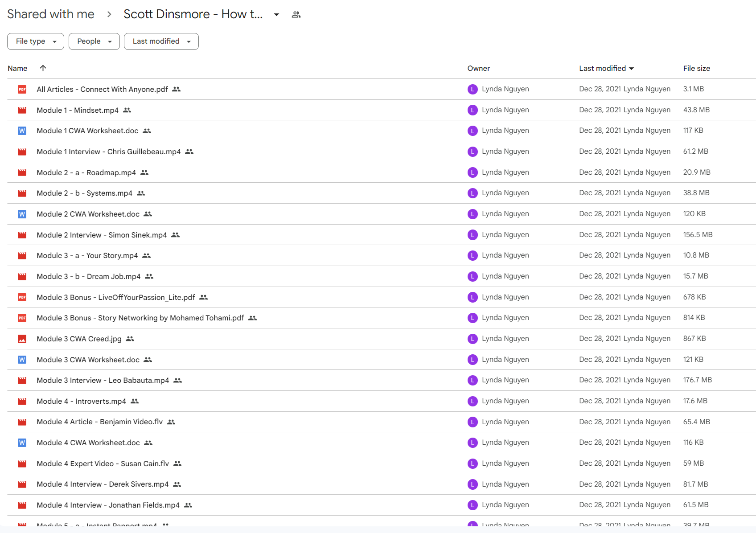Viewport: 756px width, 533px height.
Task: Click the image icon for Module 3 CWA Creed.jpg
Action: click(22, 339)
